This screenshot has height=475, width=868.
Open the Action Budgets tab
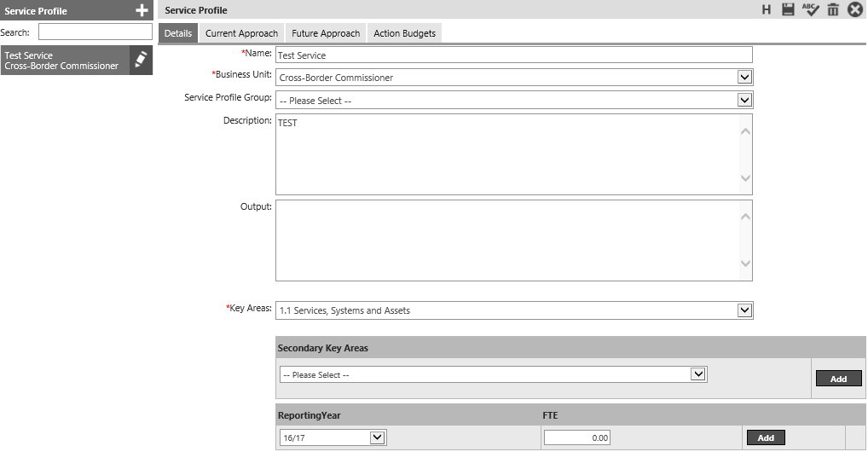[x=404, y=33]
